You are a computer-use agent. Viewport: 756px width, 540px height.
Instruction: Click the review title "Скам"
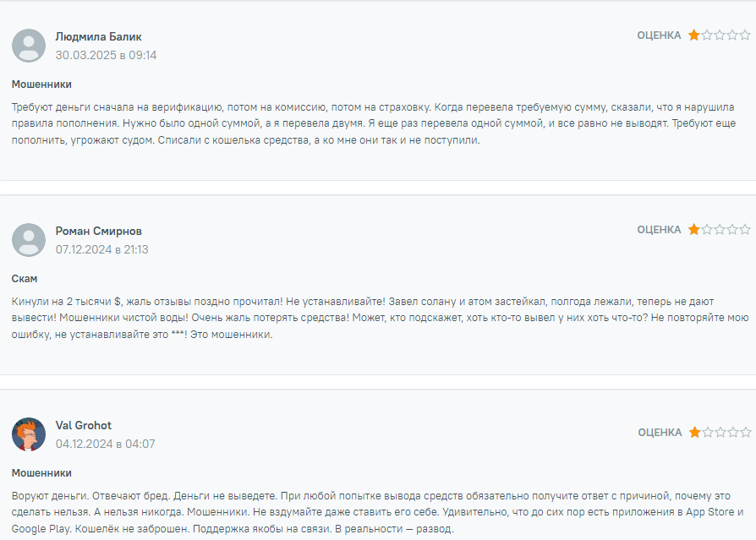tap(25, 278)
